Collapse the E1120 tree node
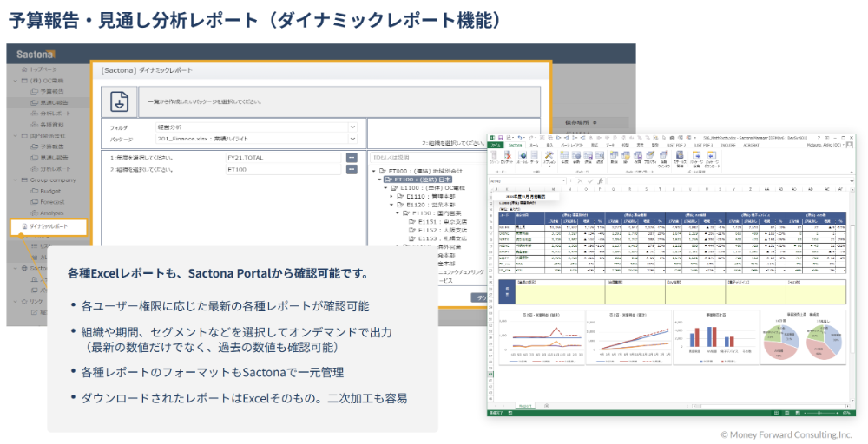The image size is (868, 444). [x=392, y=205]
